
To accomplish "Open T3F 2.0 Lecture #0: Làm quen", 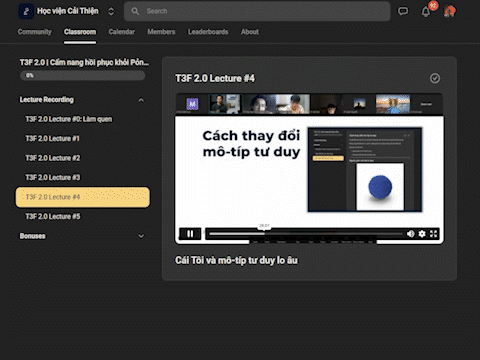I will point(69,119).
